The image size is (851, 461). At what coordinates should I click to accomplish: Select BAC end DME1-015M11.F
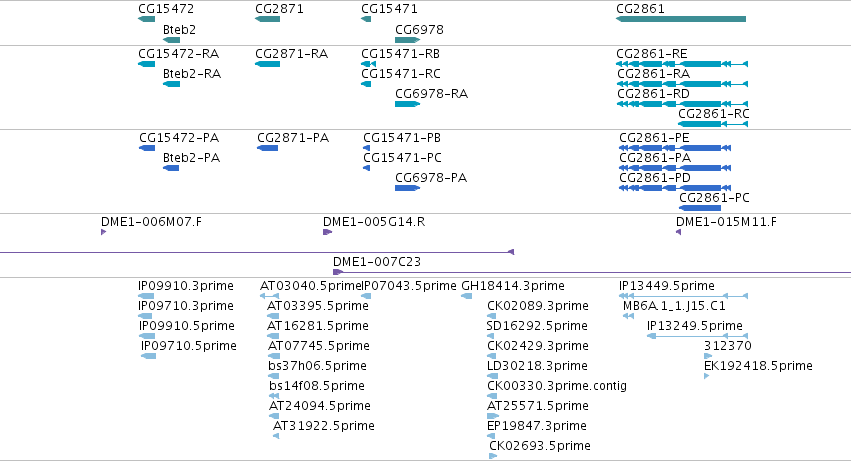pyautogui.click(x=678, y=232)
